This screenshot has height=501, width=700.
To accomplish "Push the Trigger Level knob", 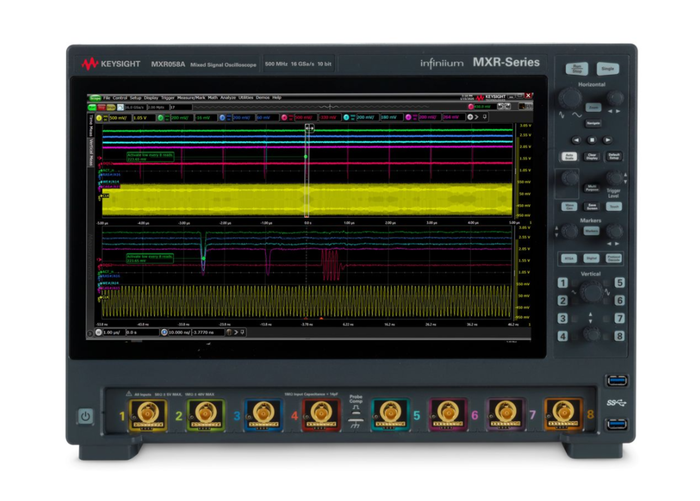I will pos(614,178).
